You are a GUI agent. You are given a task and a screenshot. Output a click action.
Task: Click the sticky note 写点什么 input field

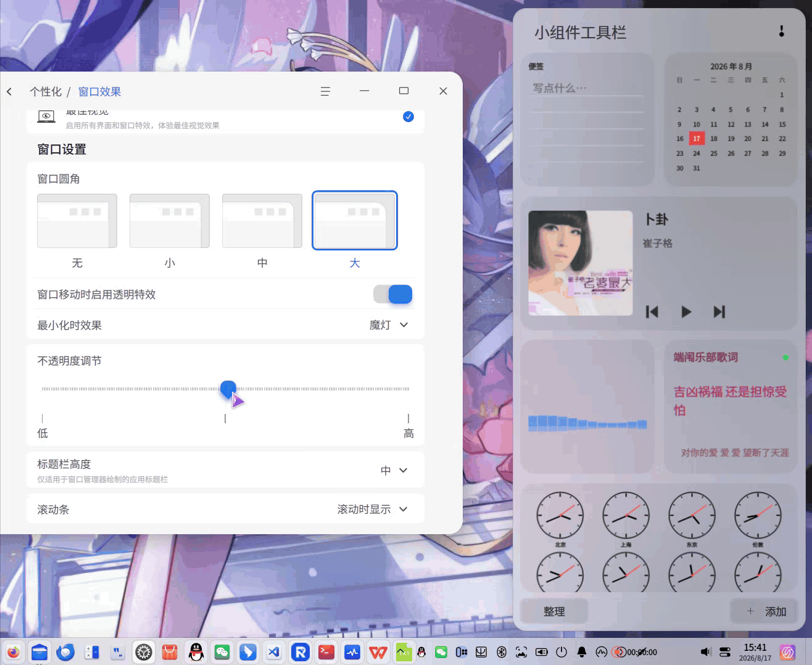[x=587, y=88]
